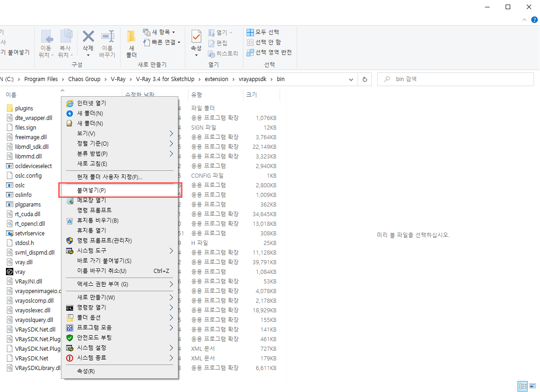Click the bin 검색 search field
The image size is (540, 392).
[455, 79]
